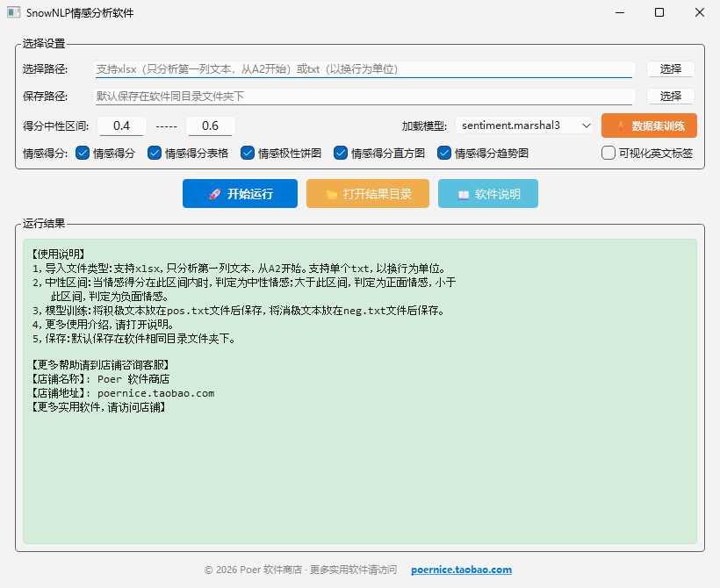Click the line 5,保存 in results
720x588 pixels.
[133, 340]
